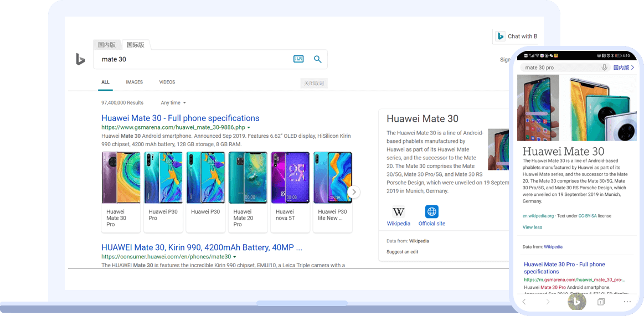Expand the Any time filter dropdown
The width and height of the screenshot is (644, 316).
(x=173, y=103)
